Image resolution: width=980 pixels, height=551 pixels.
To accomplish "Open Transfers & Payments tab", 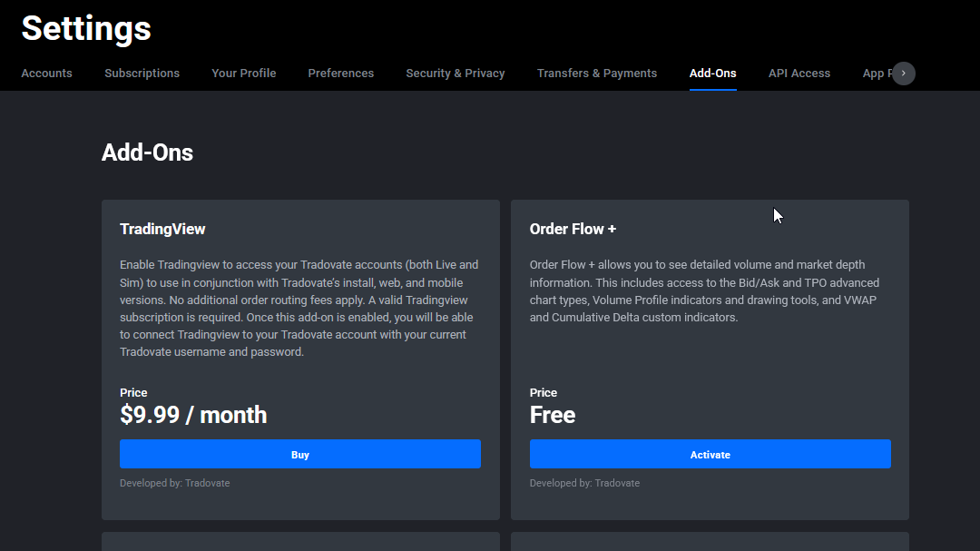I will coord(597,74).
